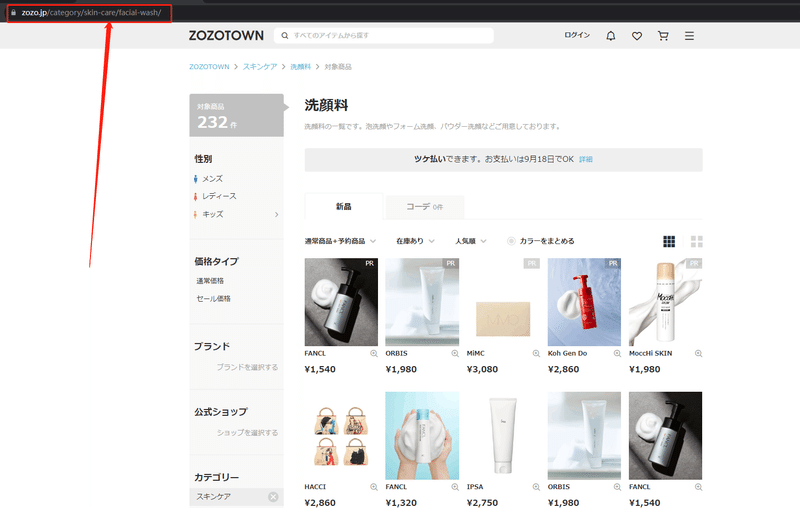Open the 在庫あり dropdown
Image resolution: width=800 pixels, height=508 pixels.
tap(415, 241)
